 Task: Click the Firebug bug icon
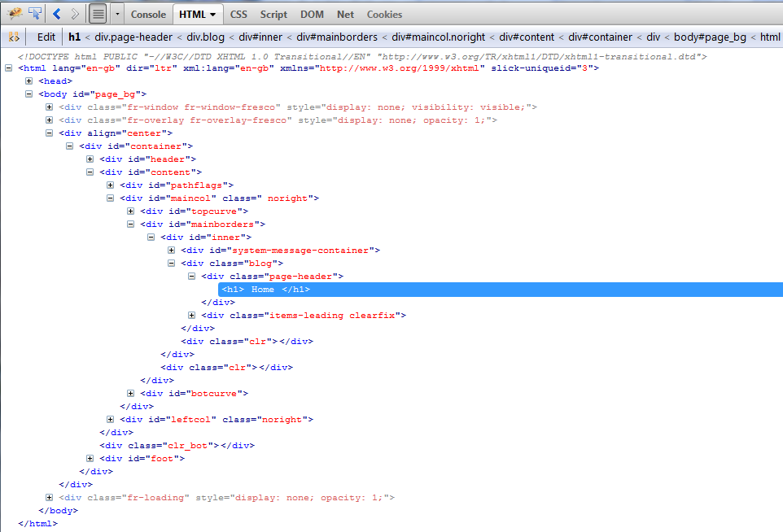tap(15, 14)
